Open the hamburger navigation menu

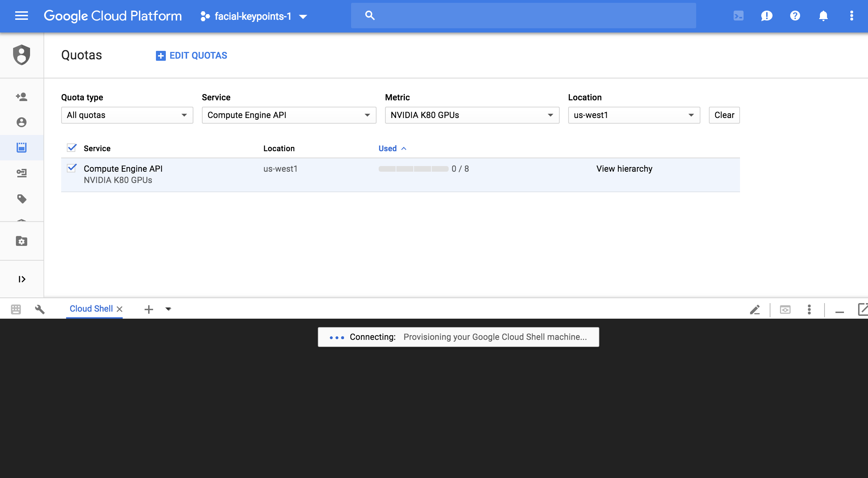(21, 16)
